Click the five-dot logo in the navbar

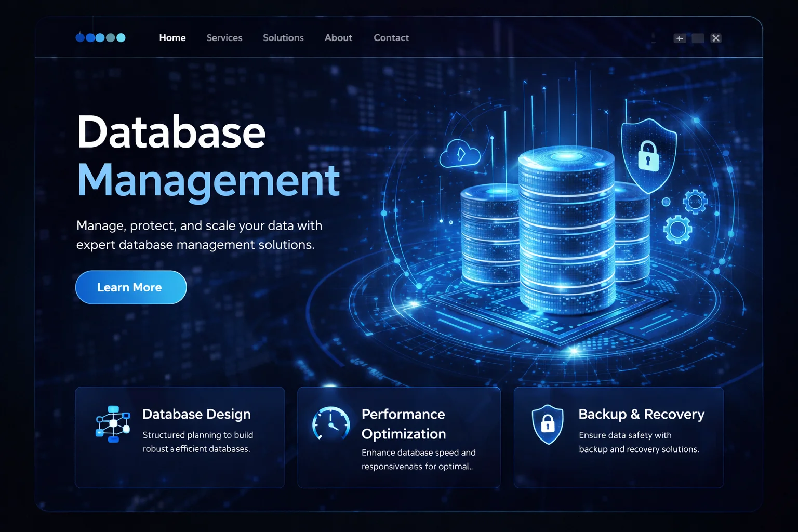point(100,37)
